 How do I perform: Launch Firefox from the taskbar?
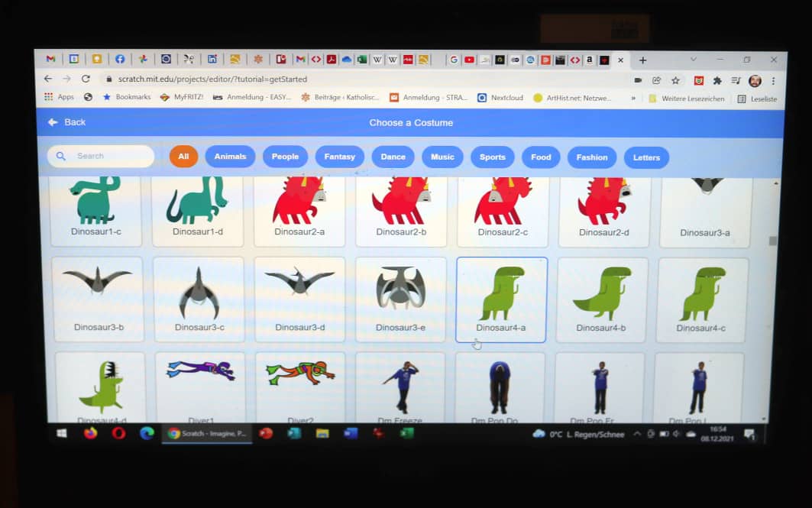tap(90, 433)
